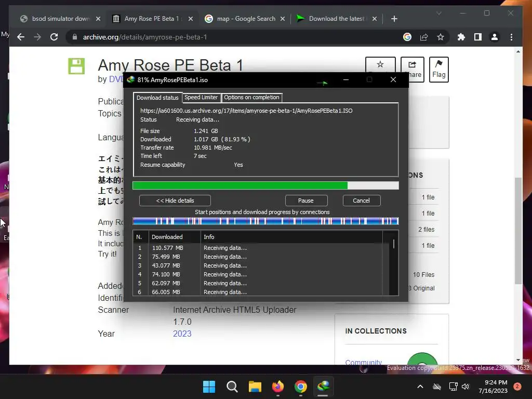Open the tab search chevron in Chrome
This screenshot has width=532, height=399.
pyautogui.click(x=438, y=13)
